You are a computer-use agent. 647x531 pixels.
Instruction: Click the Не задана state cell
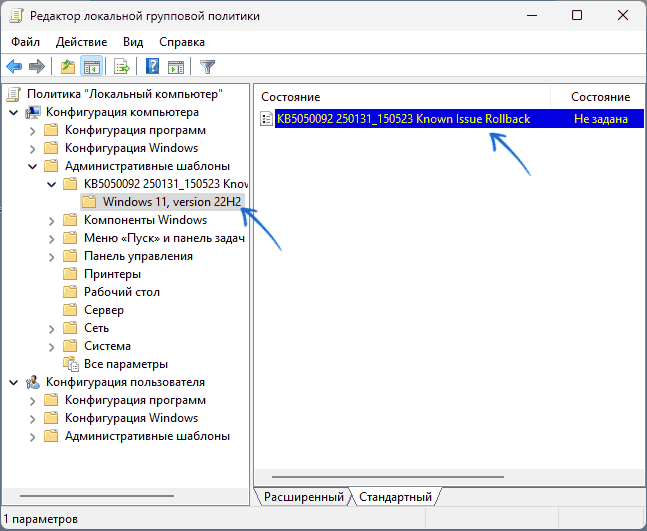click(x=601, y=119)
